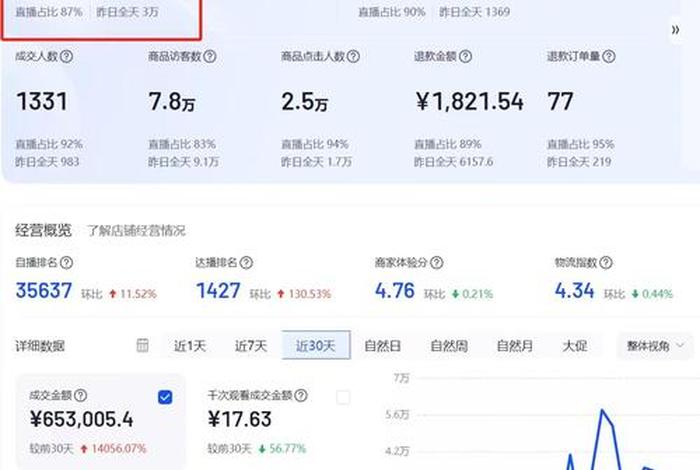Click the 商家体验分 value 4.76

[395, 291]
